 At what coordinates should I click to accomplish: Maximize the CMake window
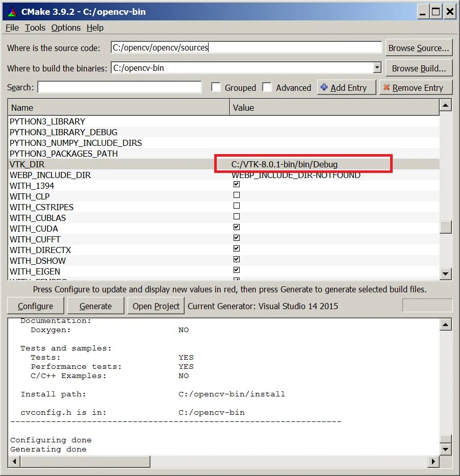436,12
